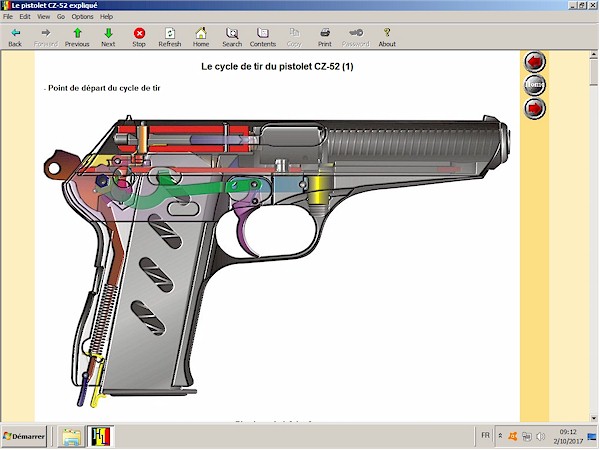Screen dimensions: 600x450
Task: Go to Home via the toolbar house icon
Action: coord(201,38)
